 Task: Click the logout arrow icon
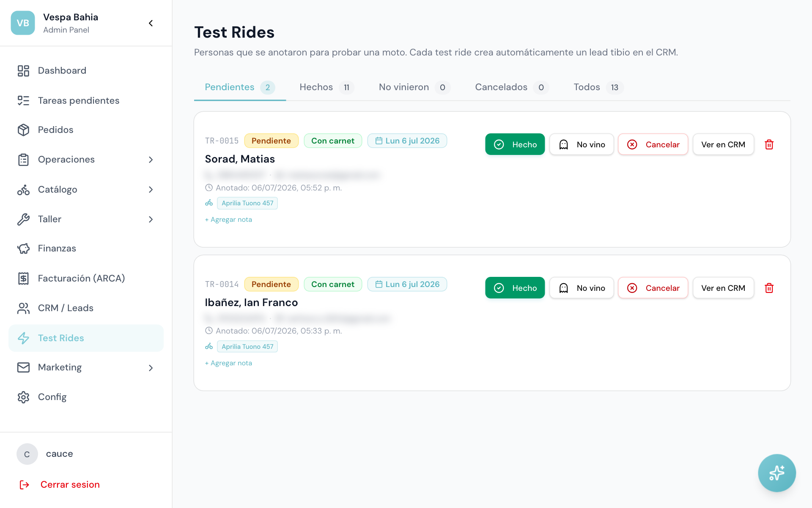(25, 485)
